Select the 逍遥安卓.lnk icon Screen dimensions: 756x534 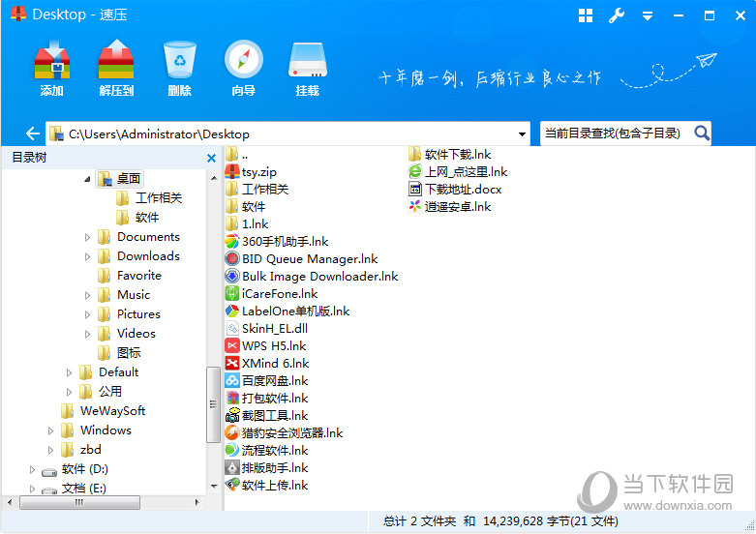coord(414,206)
